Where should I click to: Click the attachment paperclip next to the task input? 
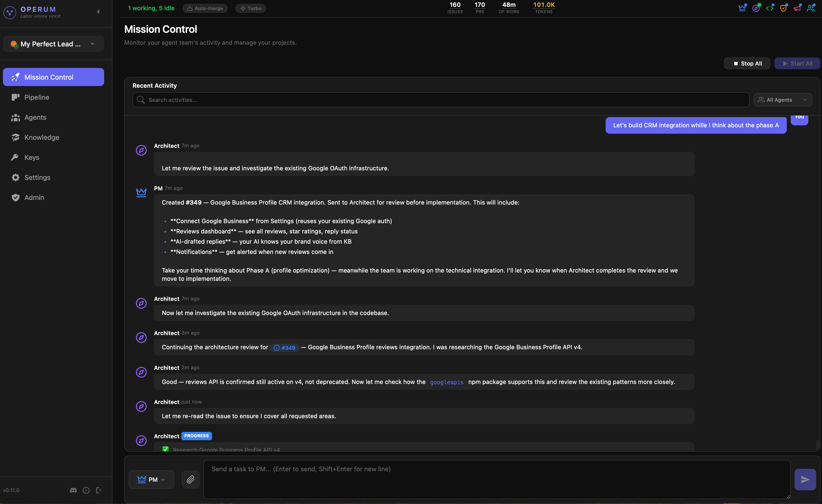click(x=190, y=479)
